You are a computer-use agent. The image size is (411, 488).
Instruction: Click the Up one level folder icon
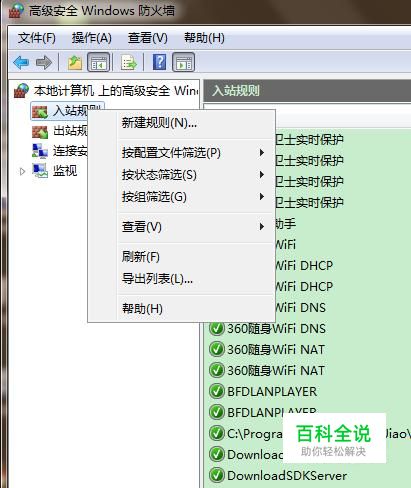75,62
